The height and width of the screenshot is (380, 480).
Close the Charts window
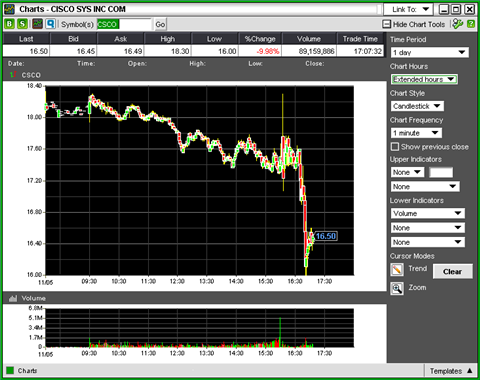469,9
